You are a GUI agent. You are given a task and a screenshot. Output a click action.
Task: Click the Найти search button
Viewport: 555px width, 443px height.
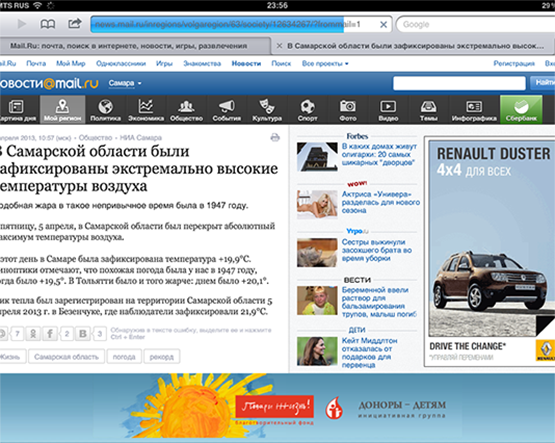543,83
